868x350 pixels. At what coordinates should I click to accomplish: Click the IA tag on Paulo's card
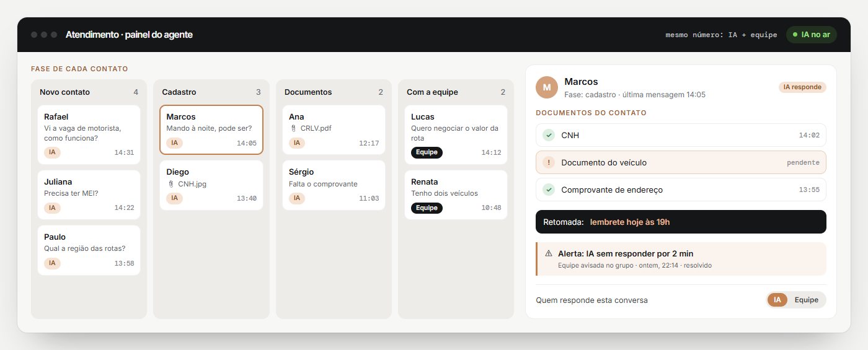tap(52, 263)
